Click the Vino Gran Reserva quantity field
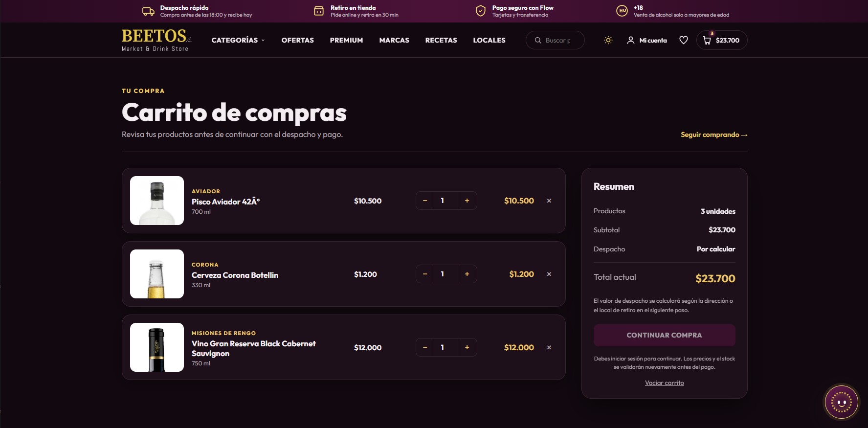868x428 pixels. pos(446,347)
